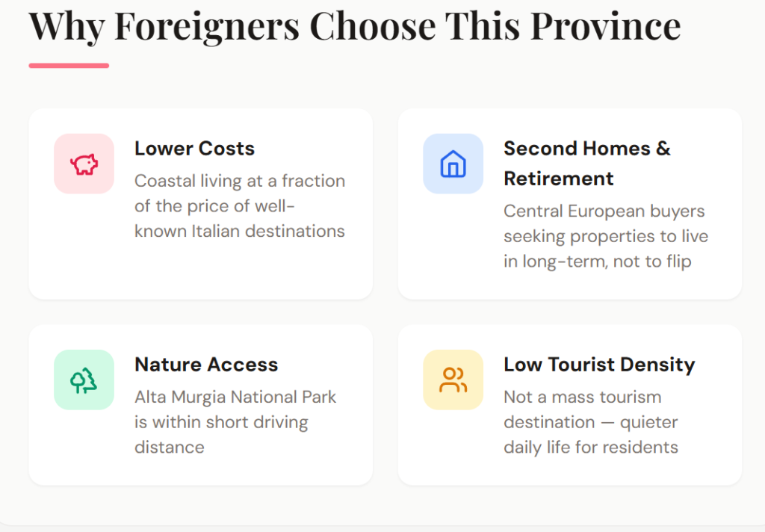Click the 'in long-term, not to flip' line
Screen dimensions: 765x532
click(x=597, y=262)
